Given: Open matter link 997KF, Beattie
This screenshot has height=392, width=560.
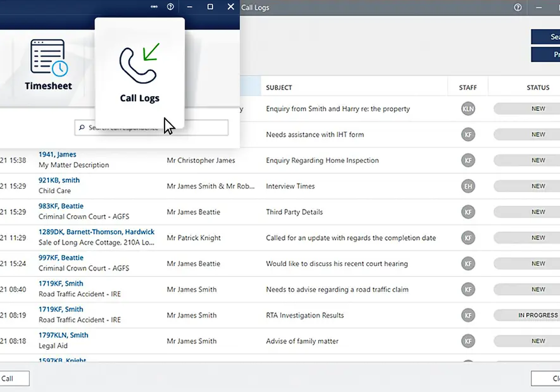Looking at the screenshot, I should (61, 258).
